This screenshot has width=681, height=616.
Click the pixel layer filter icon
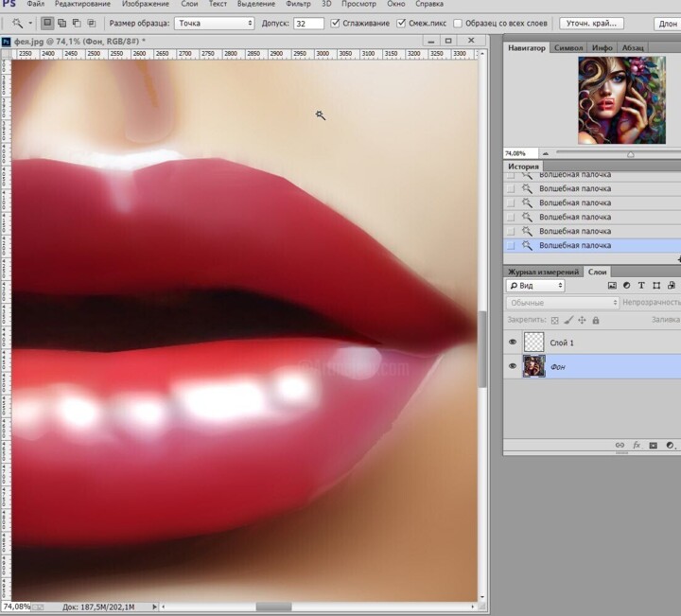pos(612,286)
